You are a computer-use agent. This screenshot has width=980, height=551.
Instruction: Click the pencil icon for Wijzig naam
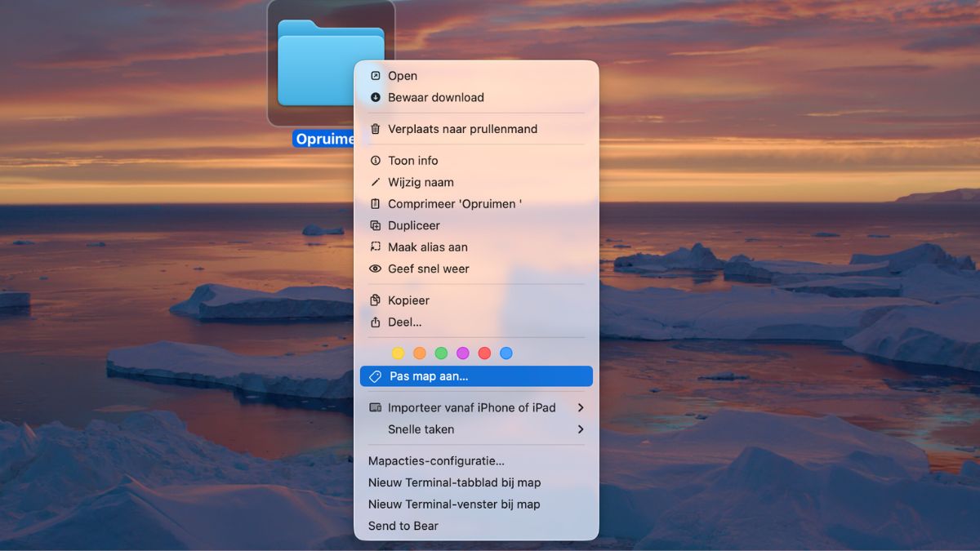point(376,182)
